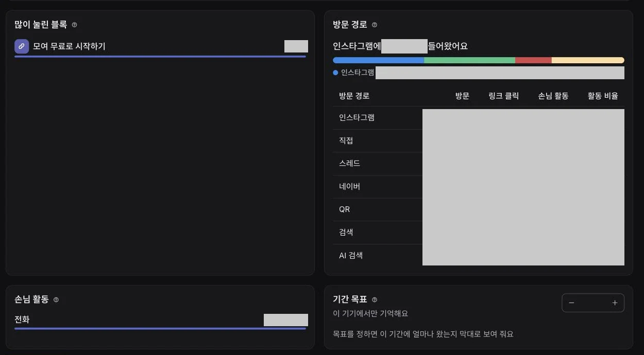The width and height of the screenshot is (644, 355).
Task: Select the 네이버 row in the table
Action: click(x=479, y=187)
